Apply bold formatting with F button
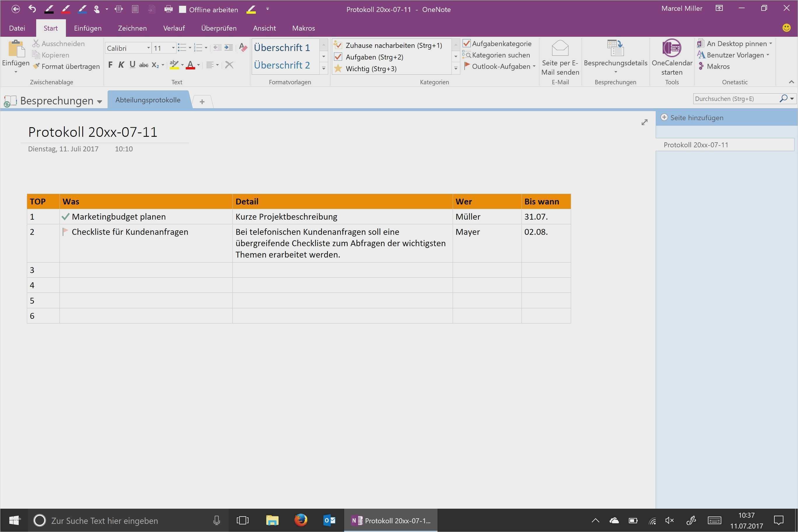This screenshot has height=532, width=798. 110,65
